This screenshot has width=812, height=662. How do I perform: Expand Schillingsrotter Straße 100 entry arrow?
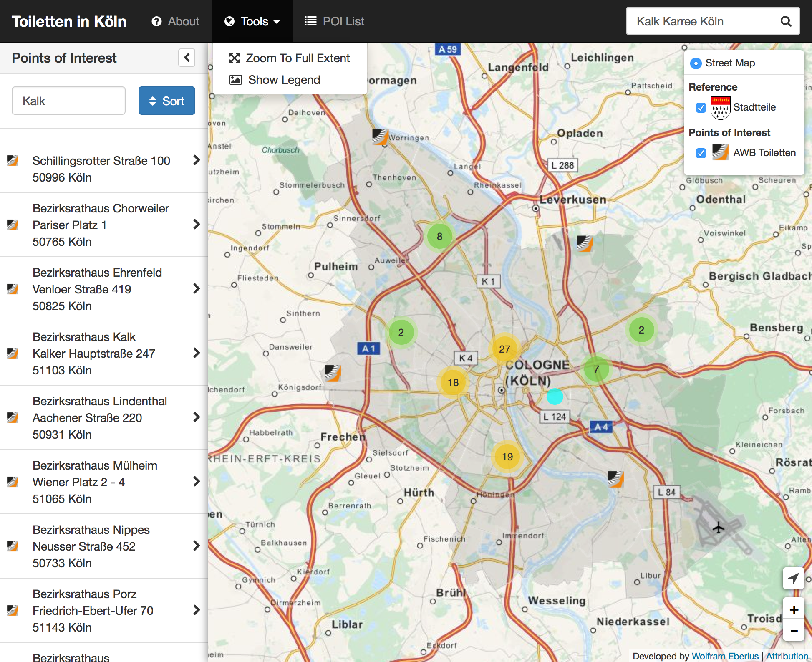pos(197,160)
